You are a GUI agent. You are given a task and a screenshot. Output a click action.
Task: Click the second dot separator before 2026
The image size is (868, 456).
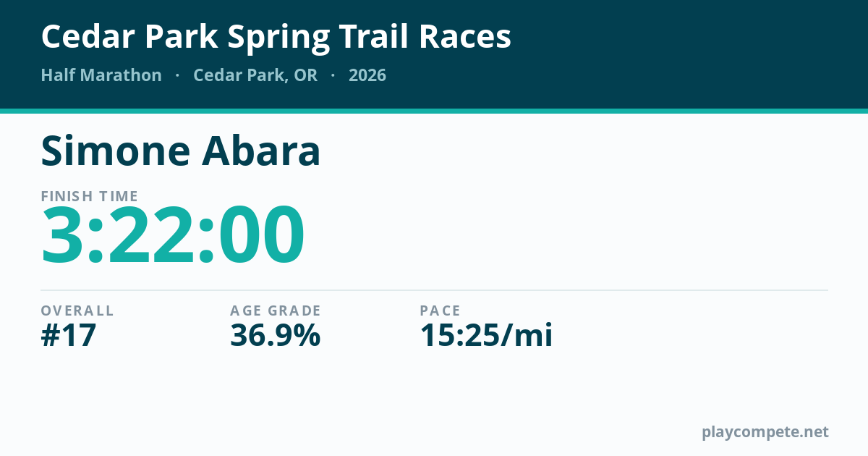tap(333, 75)
